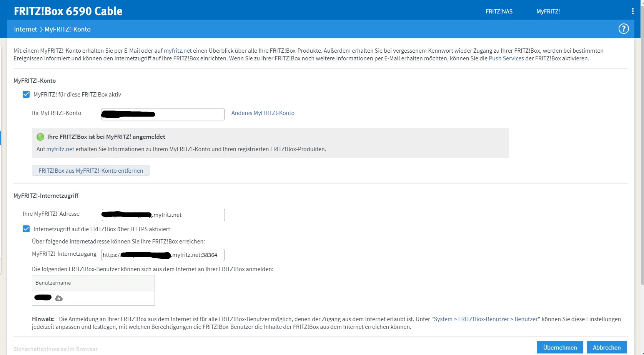Click the Übernehmen button

click(x=560, y=347)
